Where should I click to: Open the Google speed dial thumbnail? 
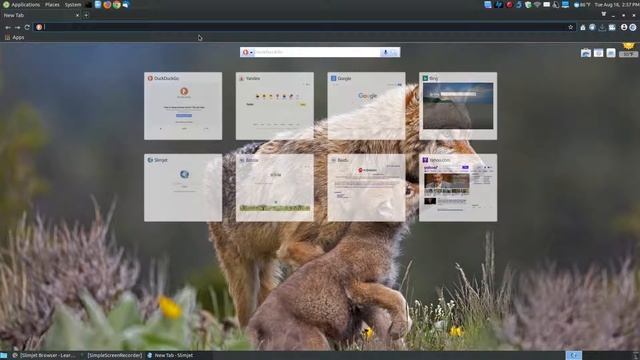click(366, 106)
